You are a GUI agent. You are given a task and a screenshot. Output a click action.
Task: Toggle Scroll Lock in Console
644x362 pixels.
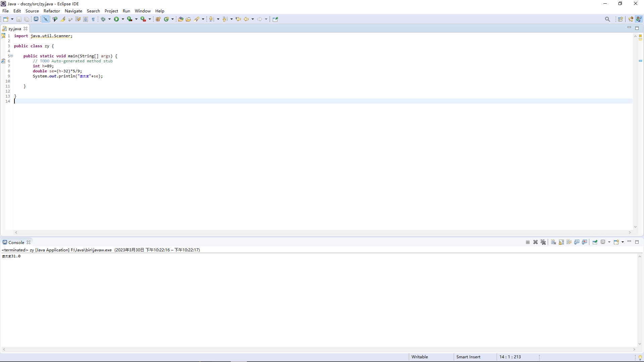pos(561,242)
